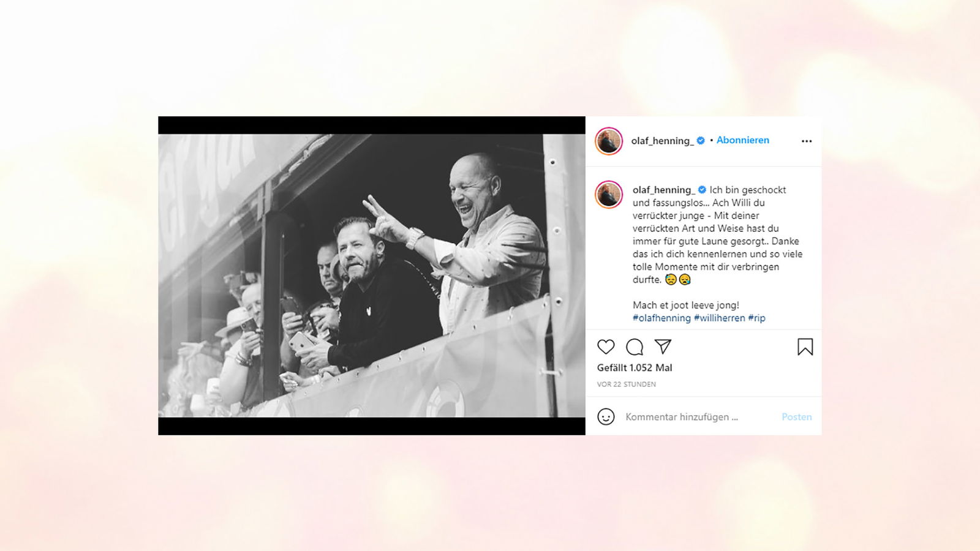The image size is (980, 551).
Task: Open #olafhenning hashtag
Action: (x=661, y=318)
